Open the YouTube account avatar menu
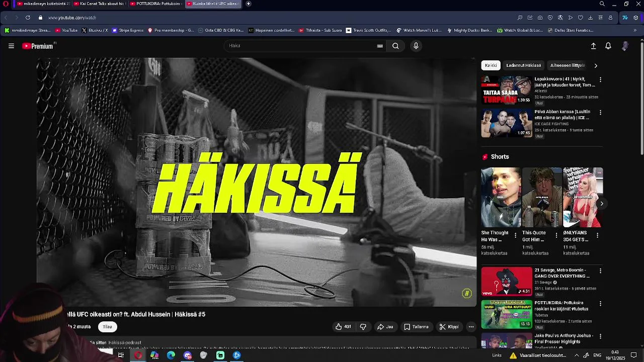 625,46
